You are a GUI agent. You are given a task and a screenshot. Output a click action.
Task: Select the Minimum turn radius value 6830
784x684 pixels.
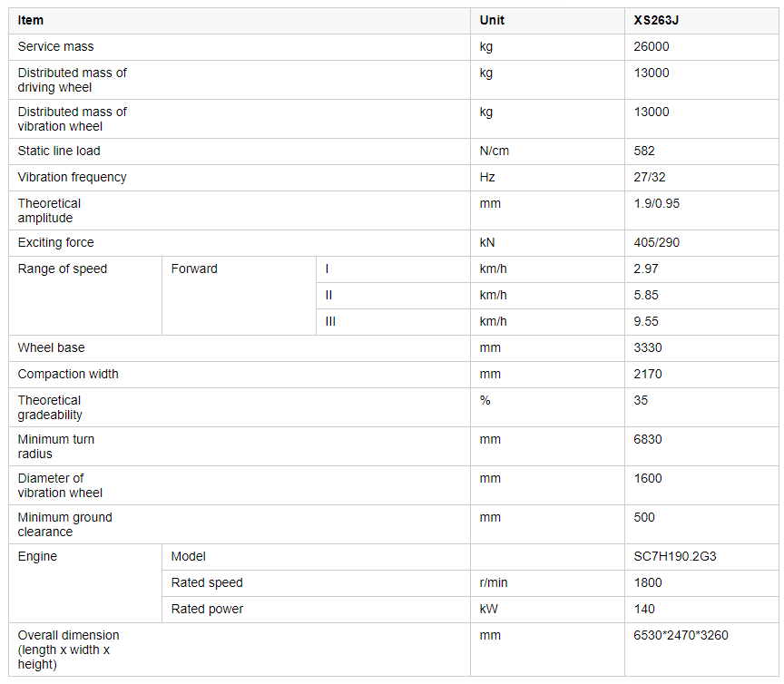coord(648,439)
